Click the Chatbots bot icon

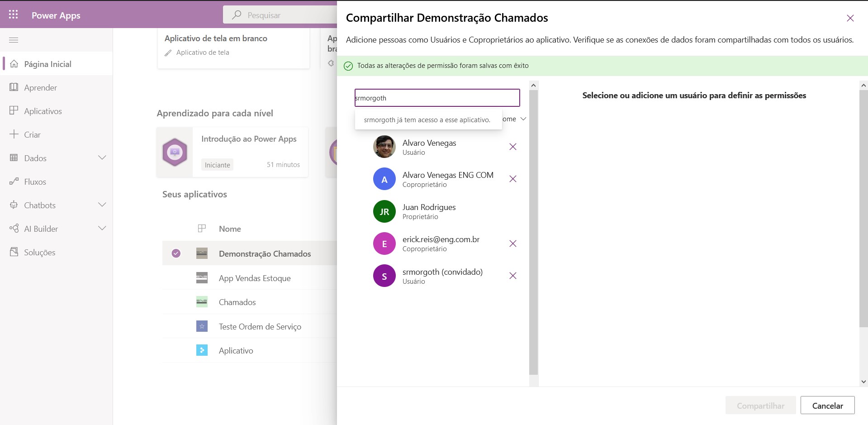(x=14, y=205)
